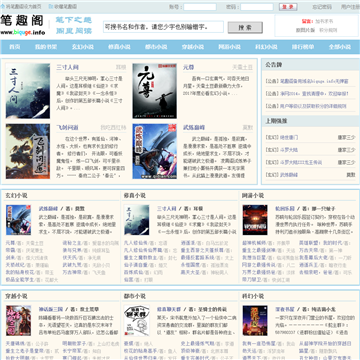
Task: Select 玄幻小说 in the navigation bar
Action: (83, 47)
